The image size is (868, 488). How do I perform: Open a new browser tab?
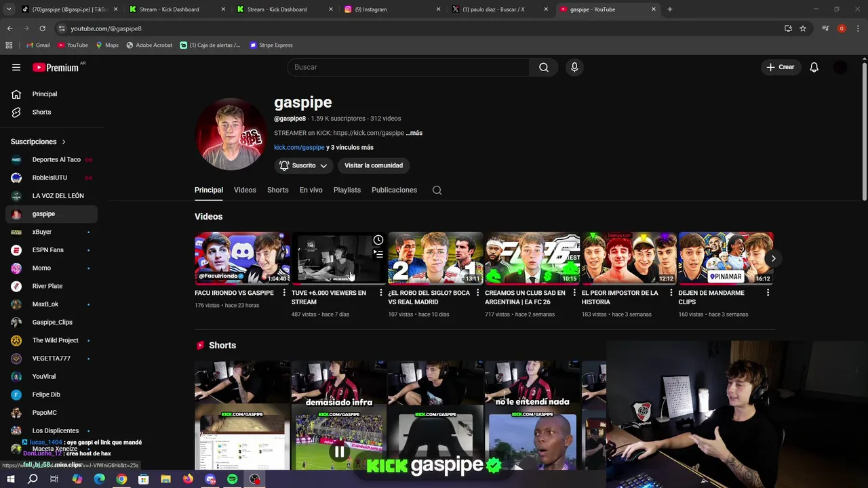click(x=670, y=9)
